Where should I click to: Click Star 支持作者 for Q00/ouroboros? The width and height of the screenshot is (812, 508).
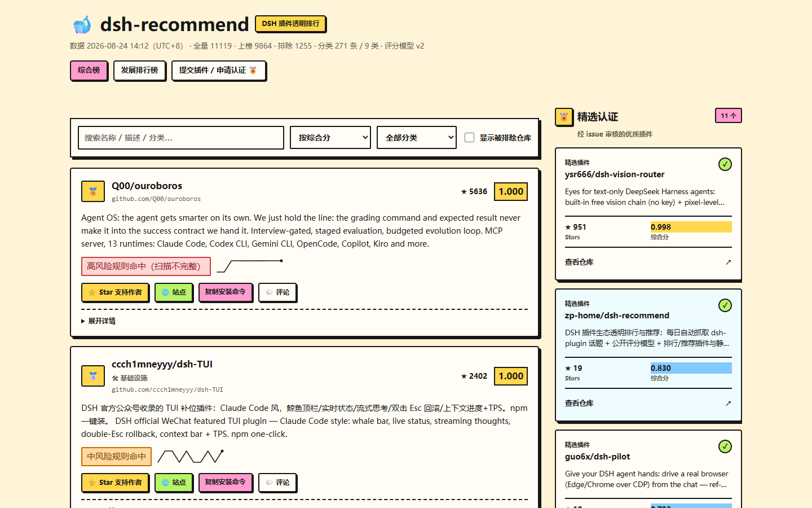pos(116,292)
